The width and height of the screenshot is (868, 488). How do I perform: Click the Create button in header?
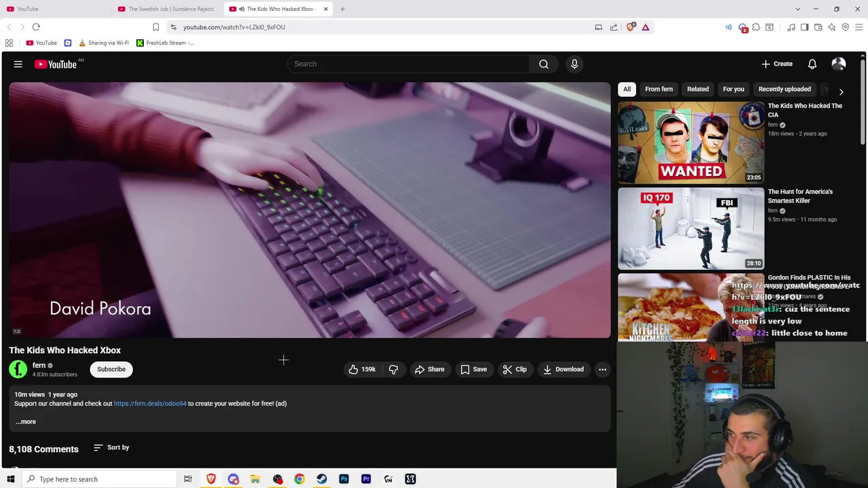click(x=776, y=64)
